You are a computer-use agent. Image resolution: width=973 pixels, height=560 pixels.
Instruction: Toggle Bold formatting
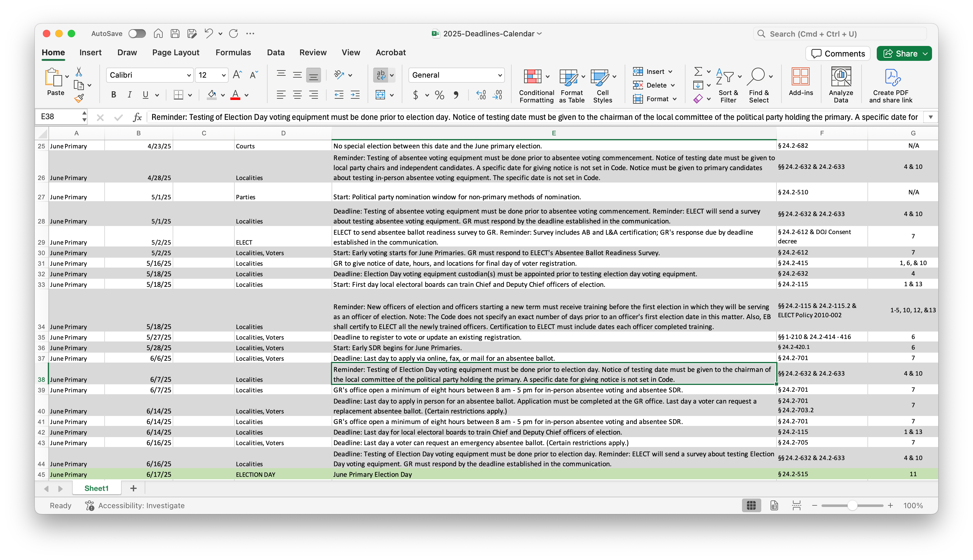[x=113, y=95]
